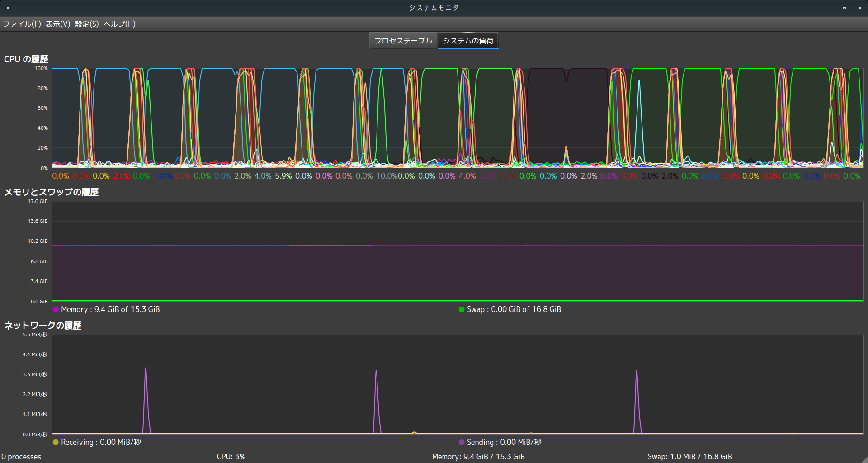
Task: Maximize the システムモニタ window
Action: pyautogui.click(x=844, y=8)
